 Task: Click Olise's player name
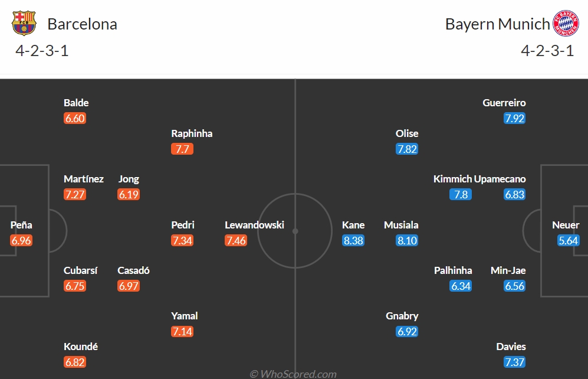click(407, 133)
